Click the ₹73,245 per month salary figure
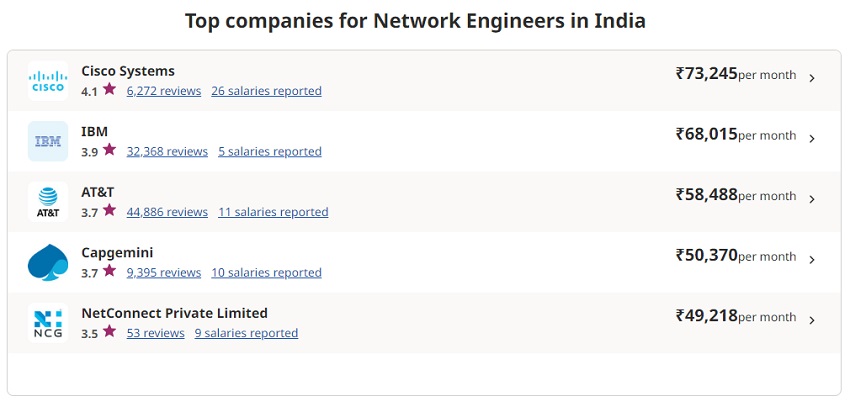The image size is (850, 407). click(x=706, y=73)
